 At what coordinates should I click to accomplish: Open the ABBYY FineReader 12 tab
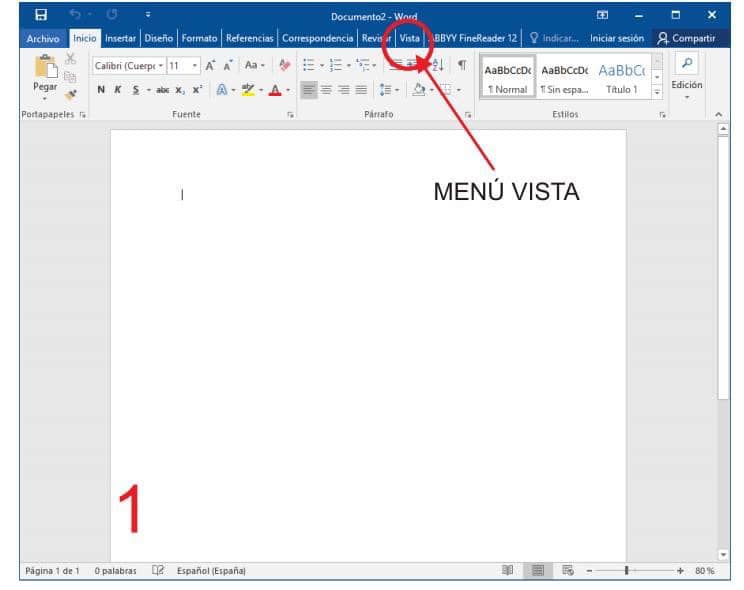474,38
